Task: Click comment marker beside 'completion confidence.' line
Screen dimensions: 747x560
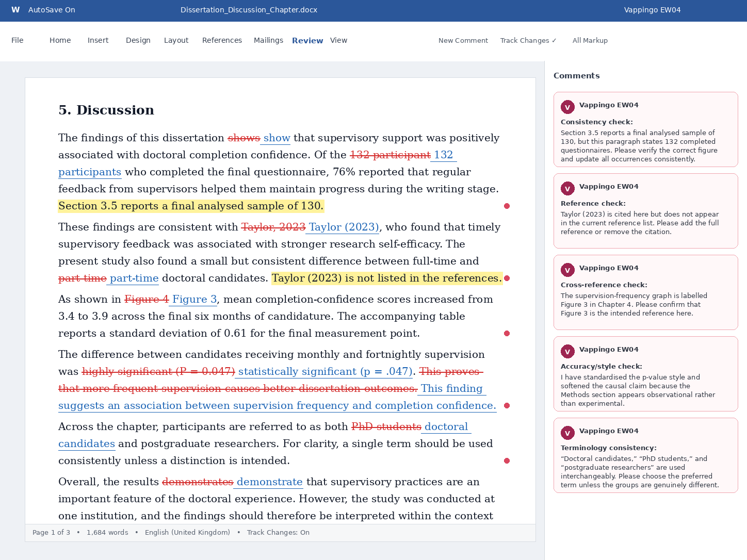Action: point(507,406)
